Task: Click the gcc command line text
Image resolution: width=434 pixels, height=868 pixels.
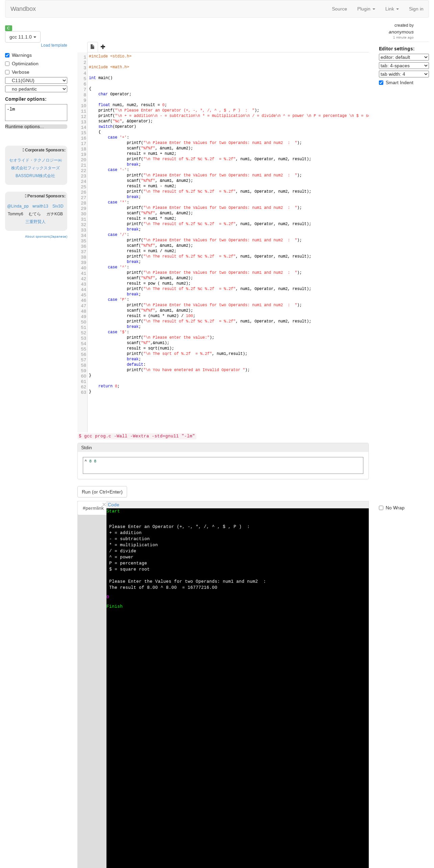Action: point(137,436)
